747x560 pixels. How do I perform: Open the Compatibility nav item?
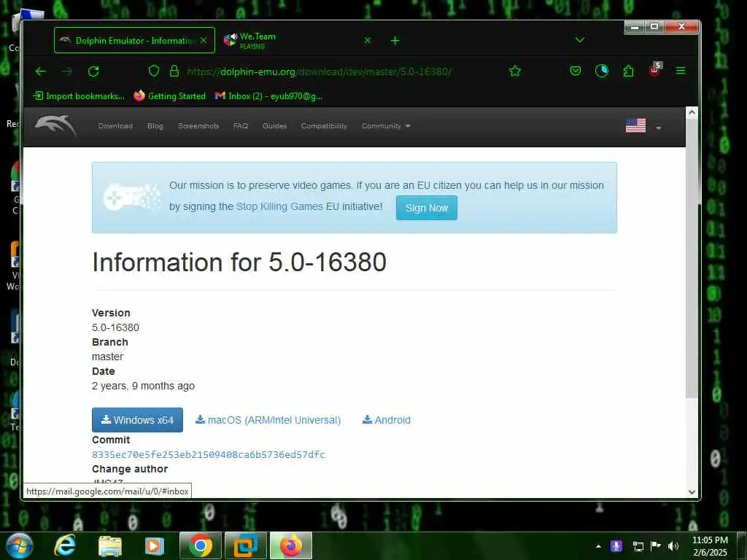[x=324, y=126]
